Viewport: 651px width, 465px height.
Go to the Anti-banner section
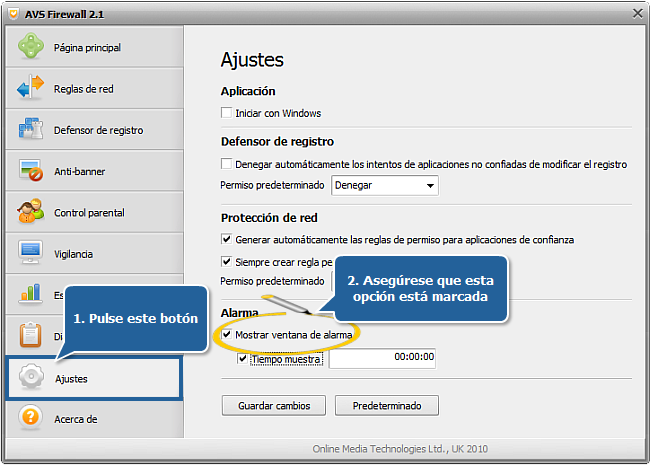(x=94, y=171)
